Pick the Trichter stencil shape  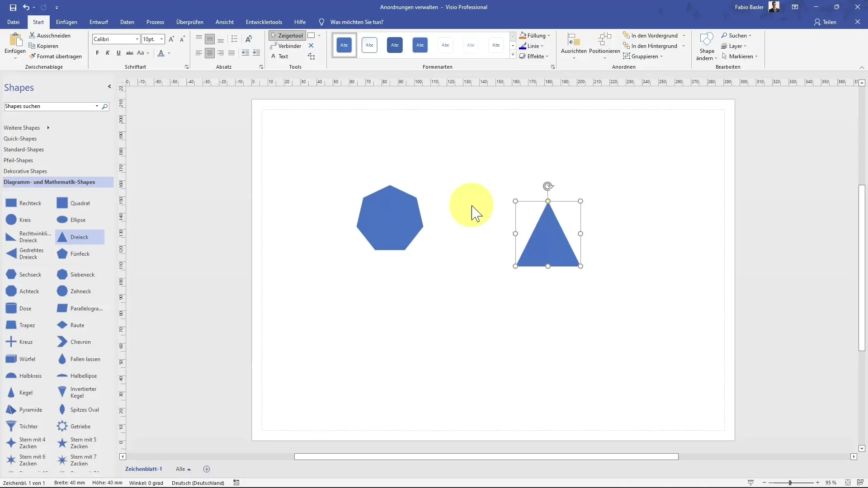point(22,427)
